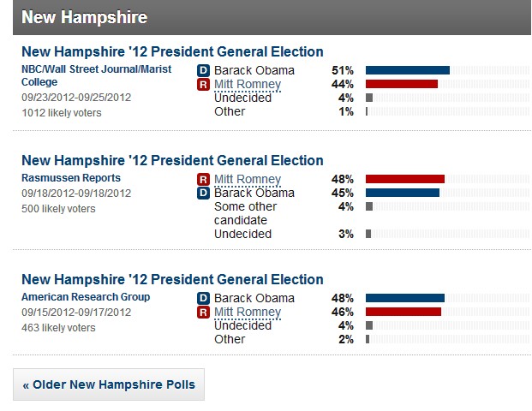
Task: Click the Mitt Romney link in the NBC poll
Action: pos(248,85)
